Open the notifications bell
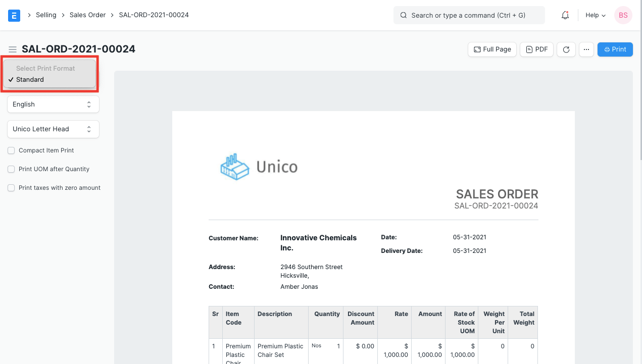This screenshot has height=364, width=642. [x=565, y=15]
